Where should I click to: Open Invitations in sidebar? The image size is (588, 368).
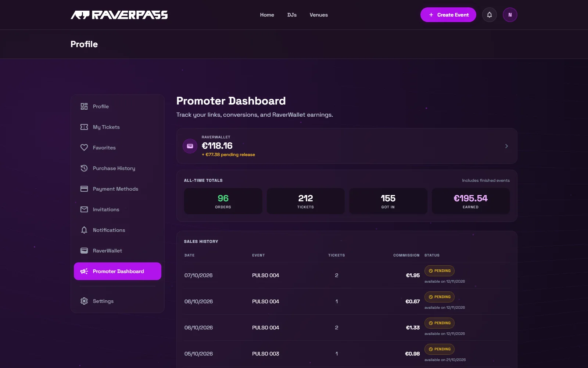118,209
